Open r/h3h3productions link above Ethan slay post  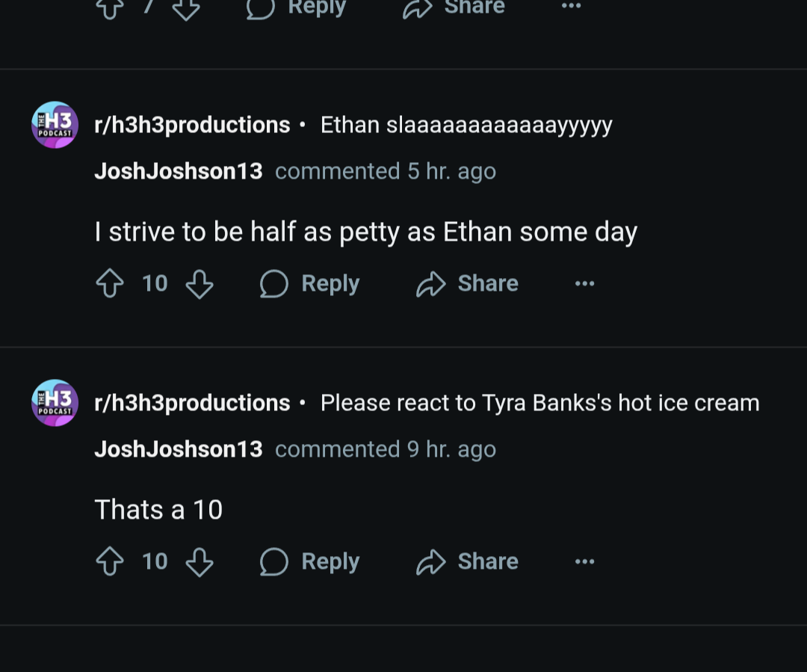pyautogui.click(x=192, y=125)
